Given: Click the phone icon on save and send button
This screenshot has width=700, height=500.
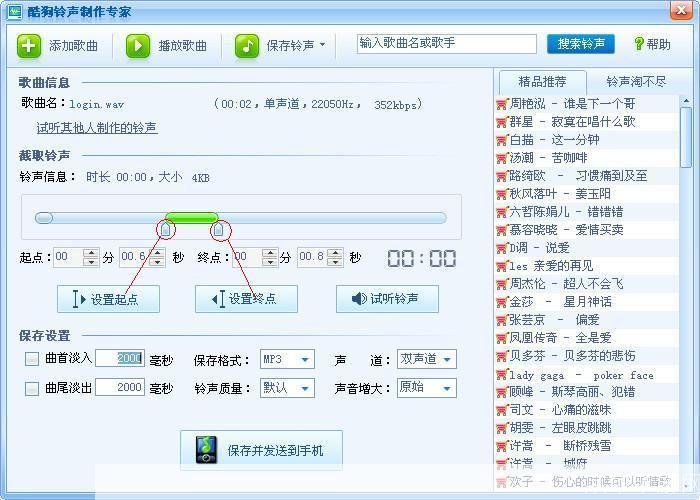Looking at the screenshot, I should 206,450.
